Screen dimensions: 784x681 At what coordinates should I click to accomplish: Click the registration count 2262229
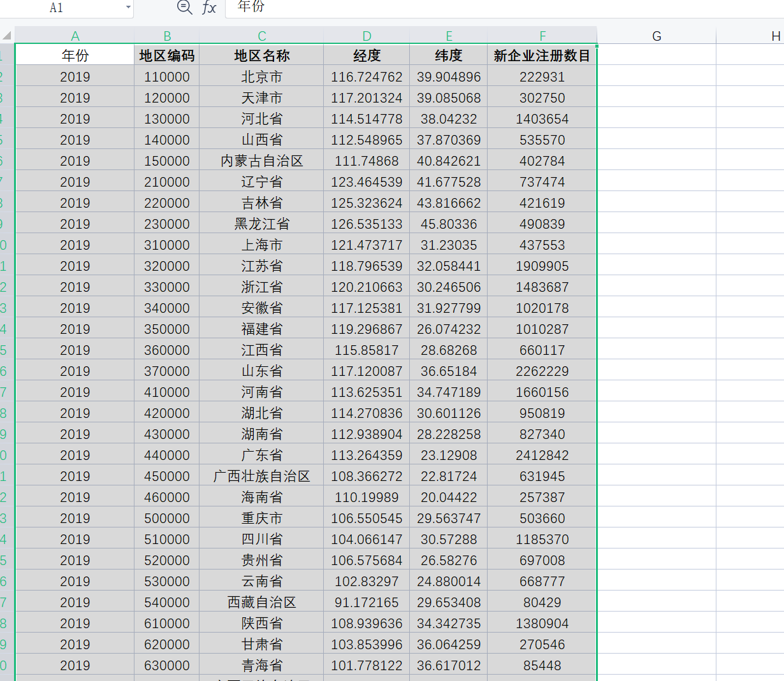542,371
